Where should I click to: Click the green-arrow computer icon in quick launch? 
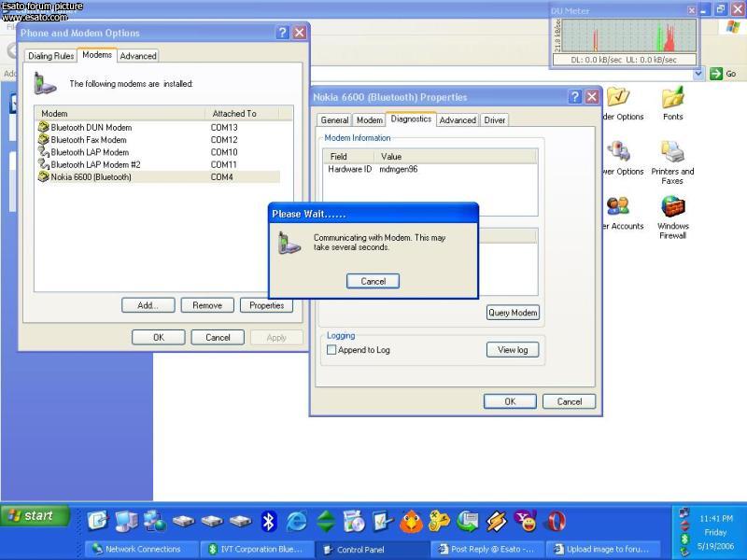coord(468,521)
